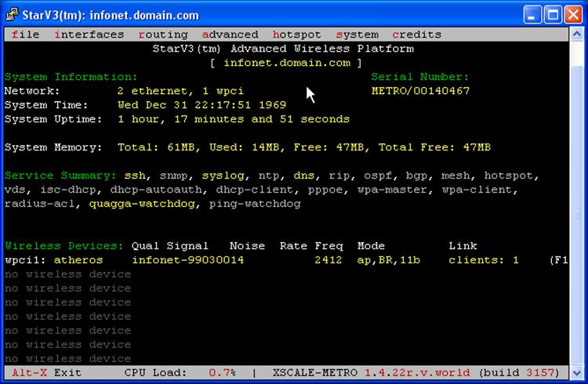Click the wpa-master service entry
The width and height of the screenshot is (588, 384).
pyautogui.click(x=392, y=190)
